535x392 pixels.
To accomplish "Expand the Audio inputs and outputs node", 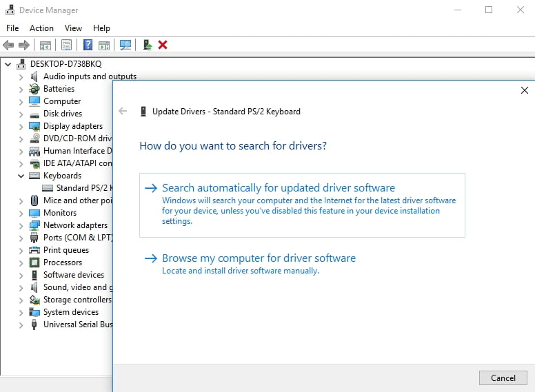I will coord(21,76).
